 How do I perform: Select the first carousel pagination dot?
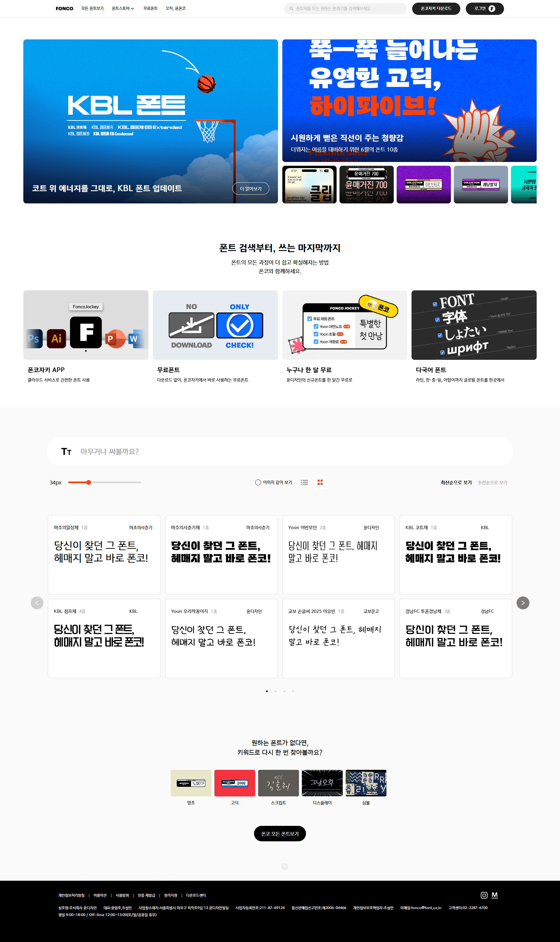267,691
